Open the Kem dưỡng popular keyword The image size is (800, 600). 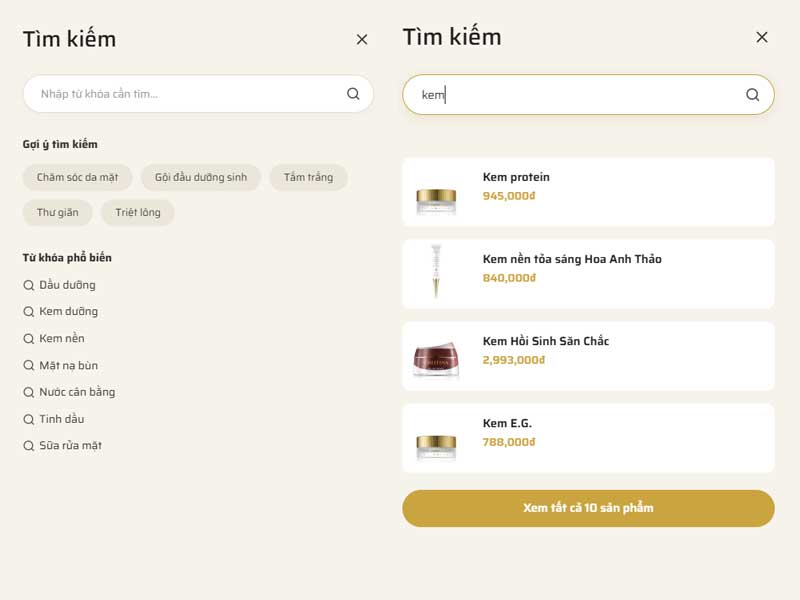(68, 311)
